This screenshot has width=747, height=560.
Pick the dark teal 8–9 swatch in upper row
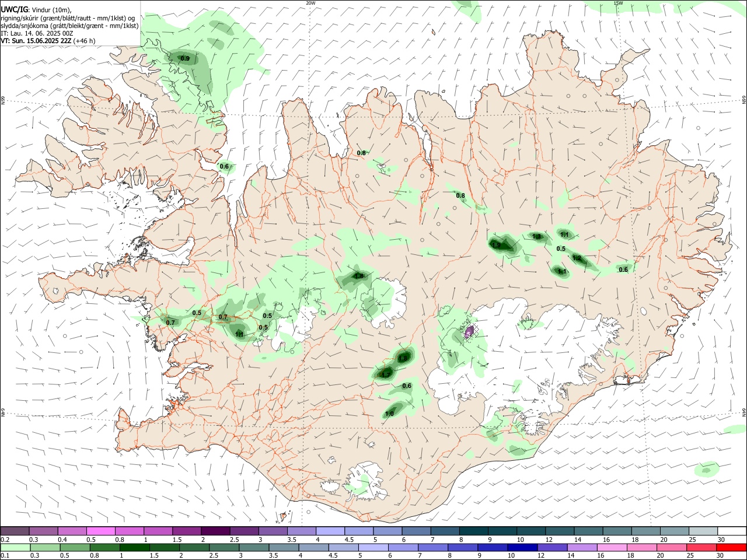tap(473, 531)
